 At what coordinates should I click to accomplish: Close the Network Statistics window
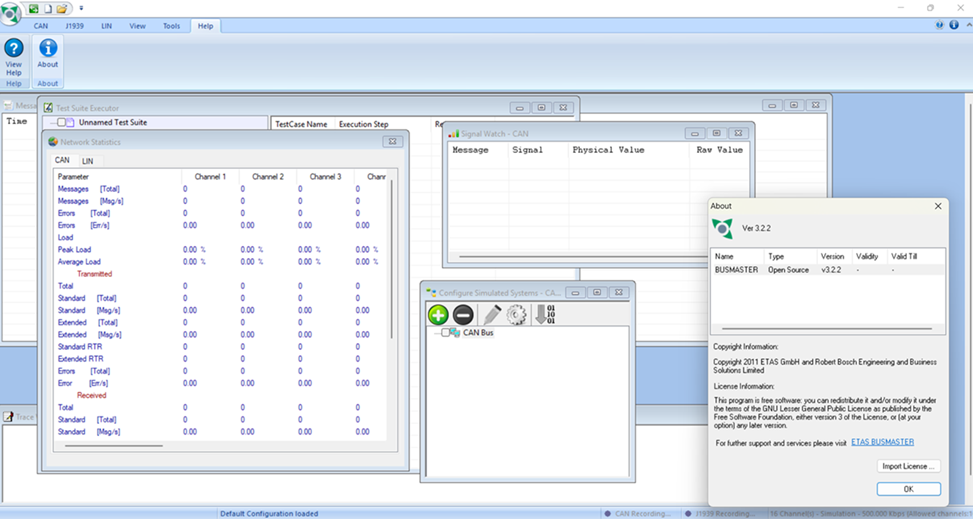click(x=392, y=142)
